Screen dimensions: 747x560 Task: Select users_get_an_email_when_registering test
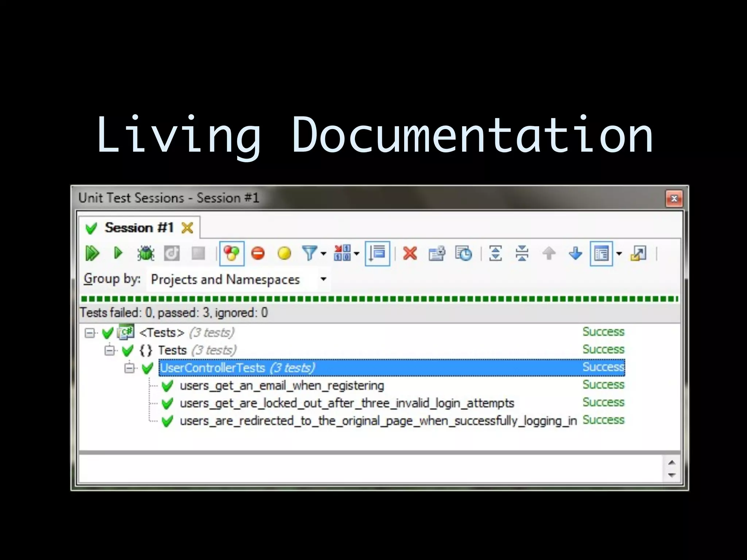[282, 386]
